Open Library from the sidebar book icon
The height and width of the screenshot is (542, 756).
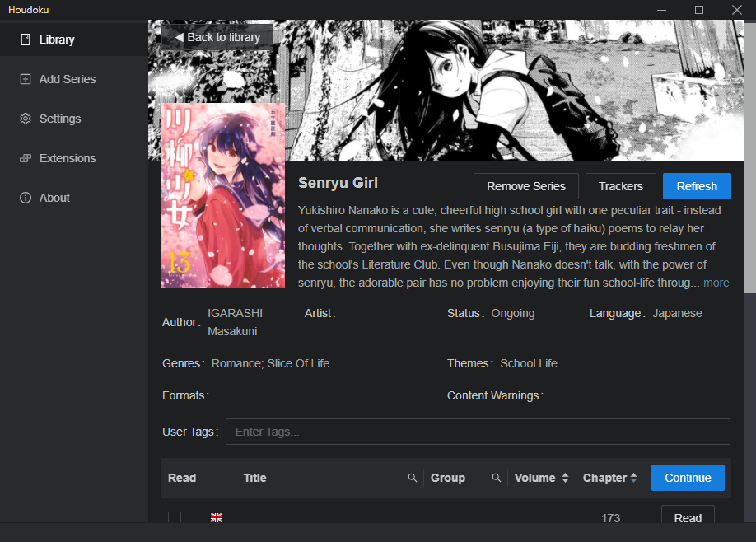pyautogui.click(x=26, y=40)
